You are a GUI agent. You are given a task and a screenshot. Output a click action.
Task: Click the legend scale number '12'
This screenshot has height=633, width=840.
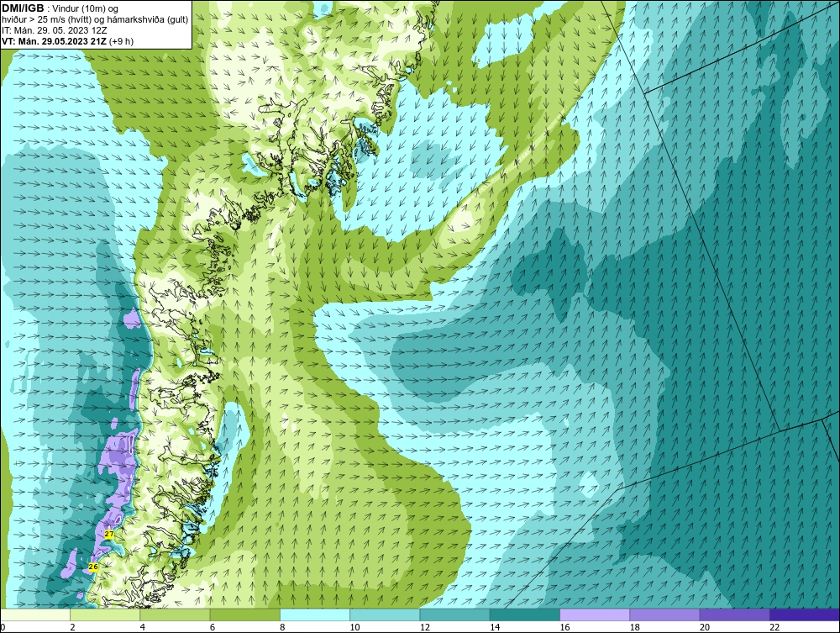[x=425, y=627]
